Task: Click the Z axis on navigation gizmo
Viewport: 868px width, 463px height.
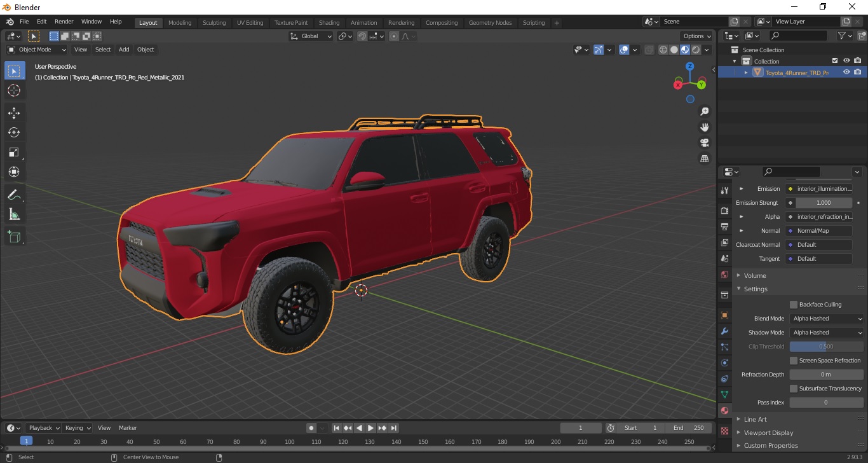Action: (x=690, y=66)
